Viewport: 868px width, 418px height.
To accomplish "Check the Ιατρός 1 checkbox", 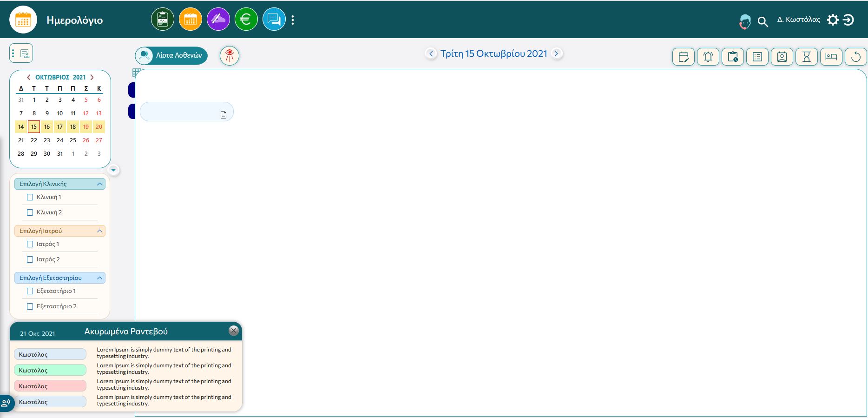I will tap(30, 244).
